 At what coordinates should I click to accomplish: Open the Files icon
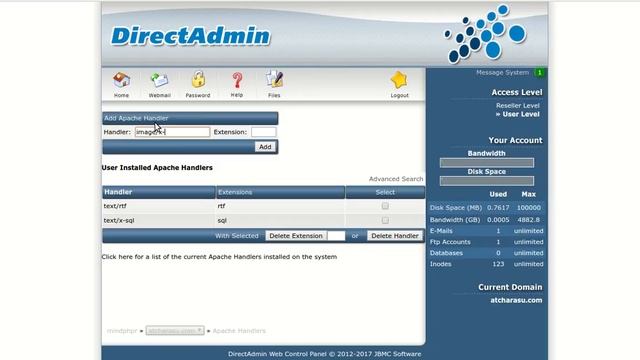click(274, 79)
